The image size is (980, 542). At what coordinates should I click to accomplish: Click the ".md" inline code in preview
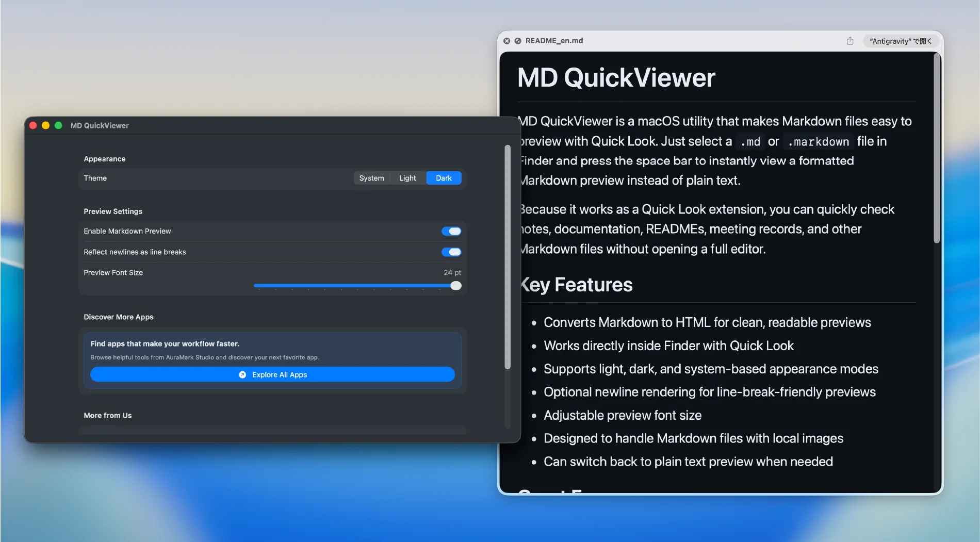pyautogui.click(x=750, y=141)
